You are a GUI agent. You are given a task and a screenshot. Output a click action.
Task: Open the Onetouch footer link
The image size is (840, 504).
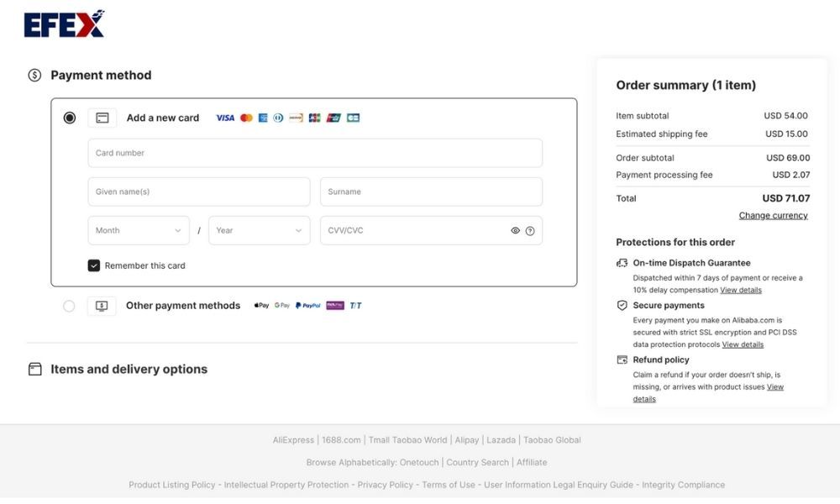point(419,463)
